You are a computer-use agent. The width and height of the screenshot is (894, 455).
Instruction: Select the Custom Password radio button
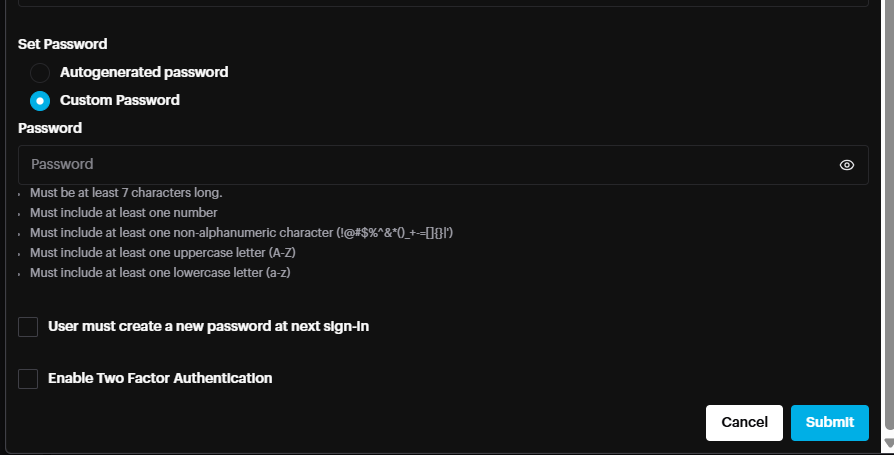(x=40, y=101)
